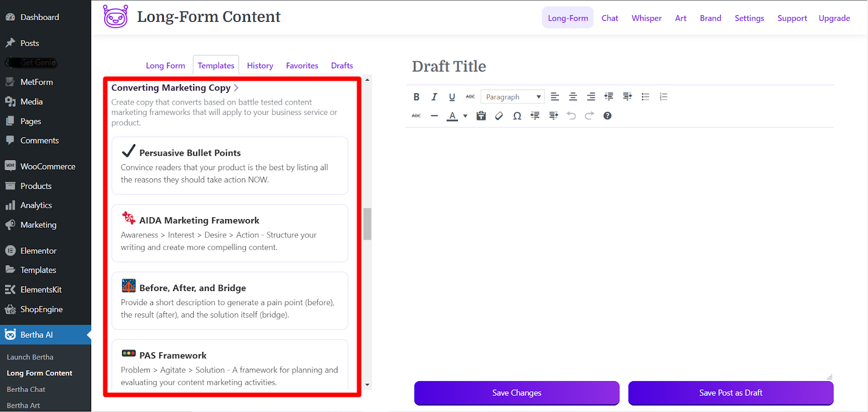Click the templates list scroll down arrow

[367, 385]
